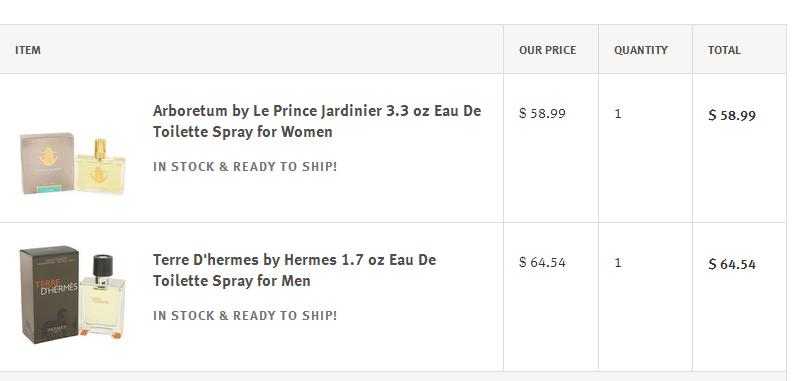
Task: Click the Terre D'Hermes glass bottle in the image
Action: [102, 296]
